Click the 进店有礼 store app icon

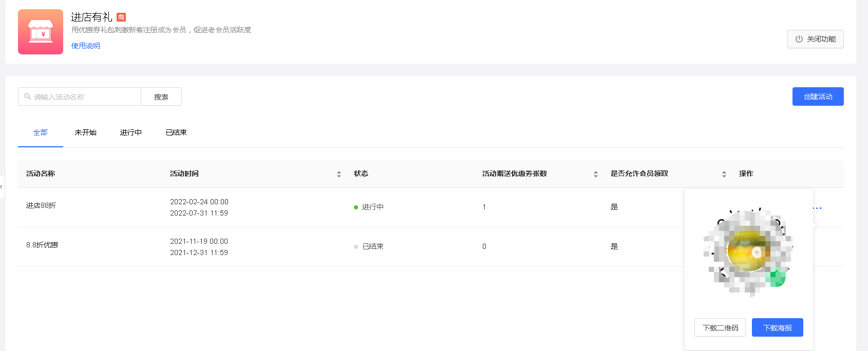pyautogui.click(x=41, y=32)
